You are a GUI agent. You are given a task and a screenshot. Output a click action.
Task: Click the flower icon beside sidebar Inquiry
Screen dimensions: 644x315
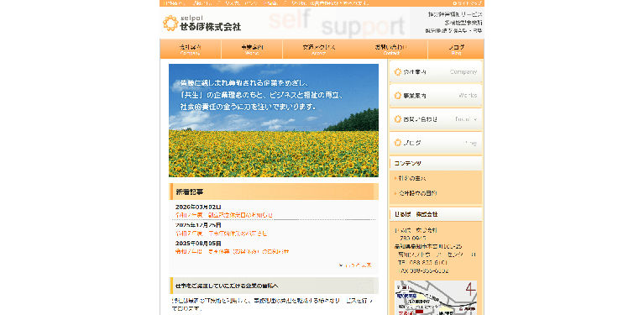(x=398, y=119)
